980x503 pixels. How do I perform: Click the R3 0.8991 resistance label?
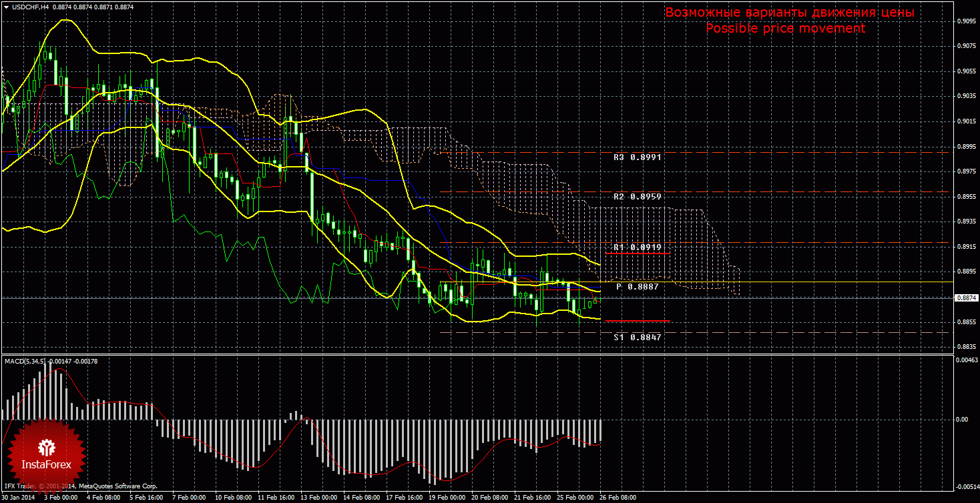point(638,157)
